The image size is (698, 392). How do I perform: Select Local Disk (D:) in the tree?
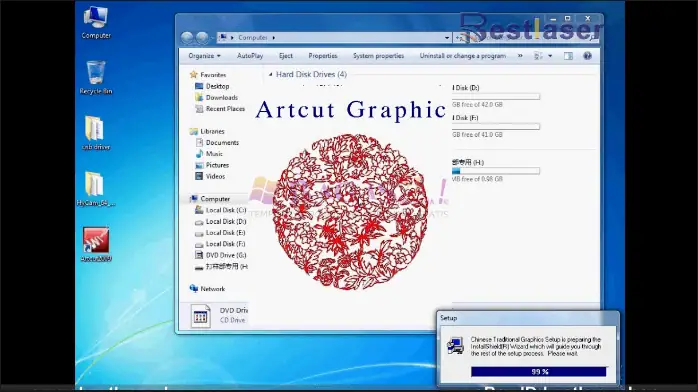click(x=226, y=222)
